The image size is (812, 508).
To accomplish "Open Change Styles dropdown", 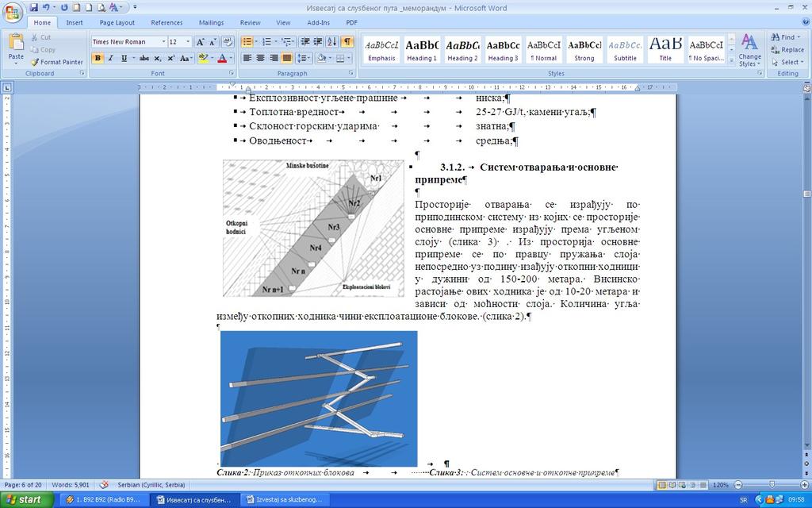I will (749, 50).
